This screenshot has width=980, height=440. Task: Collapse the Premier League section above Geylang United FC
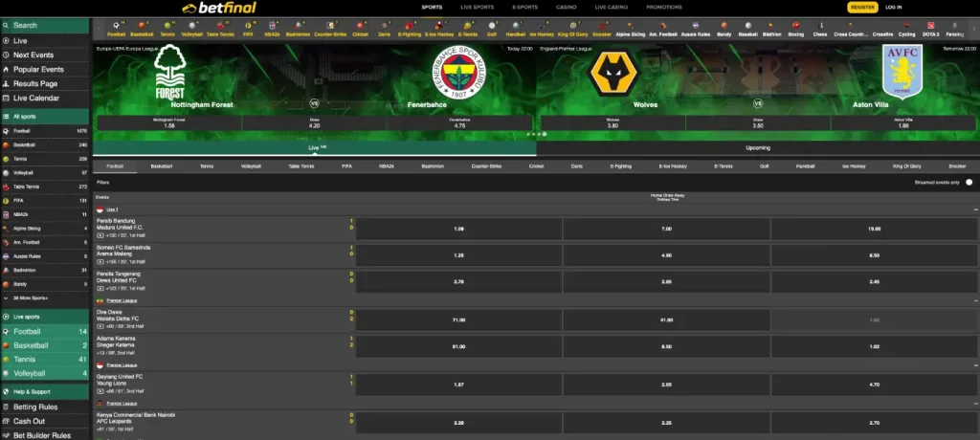pos(975,365)
